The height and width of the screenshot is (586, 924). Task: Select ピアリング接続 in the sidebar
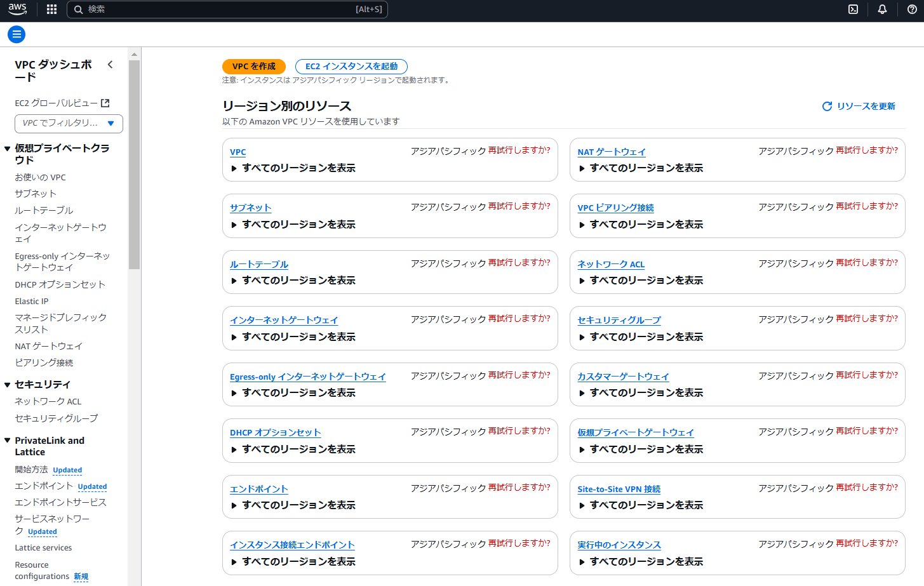pyautogui.click(x=44, y=363)
